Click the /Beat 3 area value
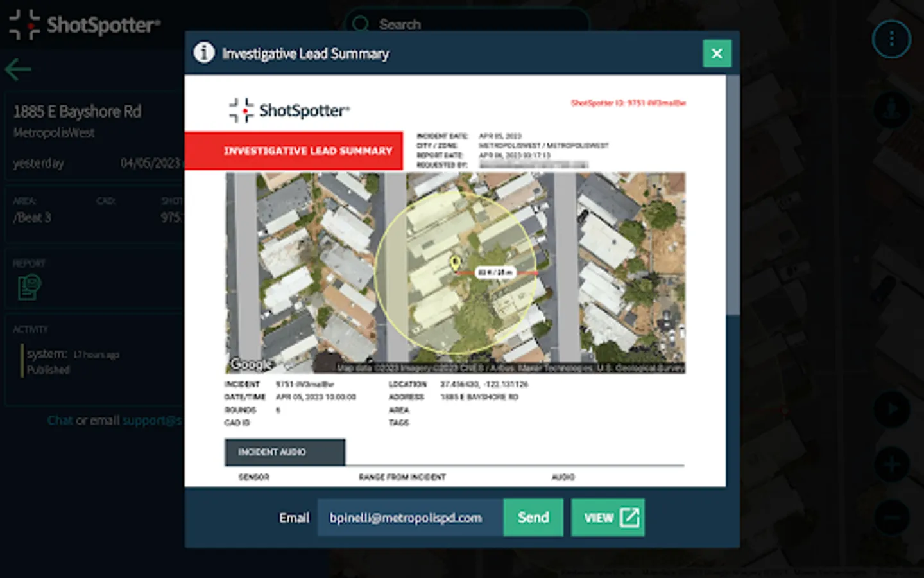Viewport: 924px width, 578px height. [32, 218]
